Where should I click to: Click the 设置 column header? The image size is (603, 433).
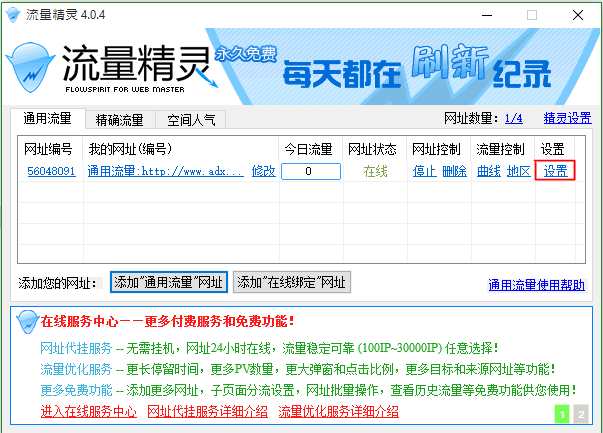pos(553,149)
